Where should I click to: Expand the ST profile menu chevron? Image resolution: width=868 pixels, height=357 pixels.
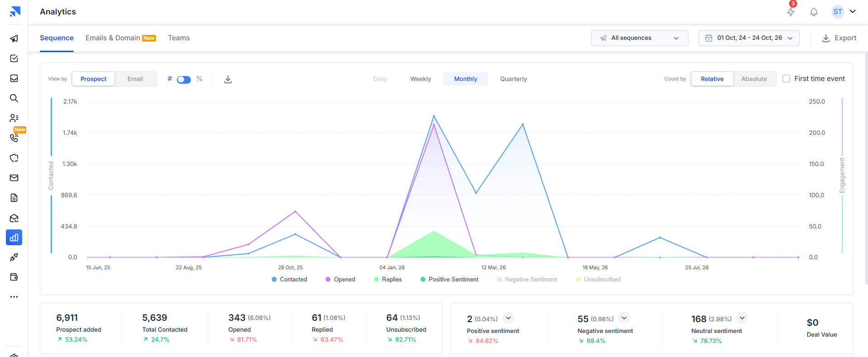pos(853,12)
